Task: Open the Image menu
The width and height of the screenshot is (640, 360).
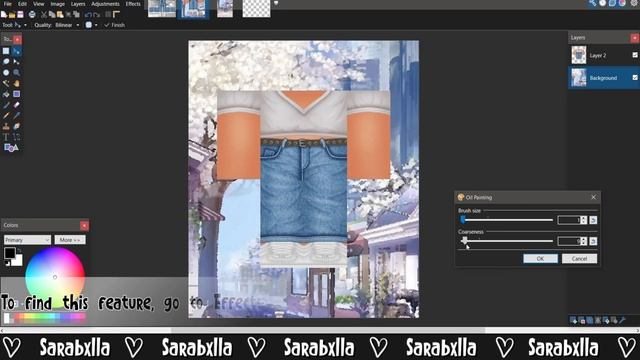Action: 58,4
